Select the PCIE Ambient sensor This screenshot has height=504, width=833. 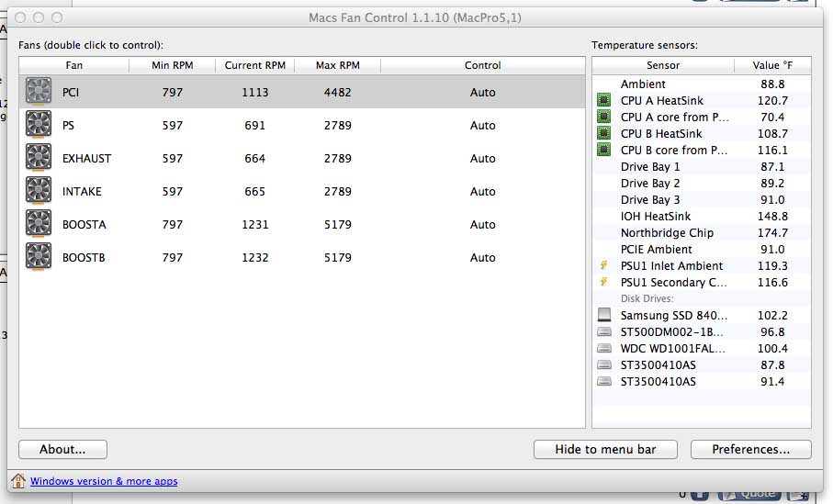[x=702, y=249]
